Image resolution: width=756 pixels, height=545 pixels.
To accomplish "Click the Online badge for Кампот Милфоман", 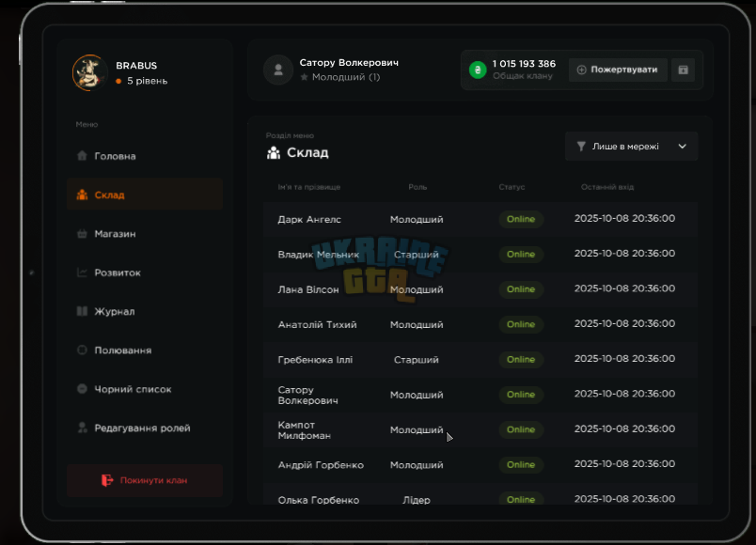I will pyautogui.click(x=521, y=429).
